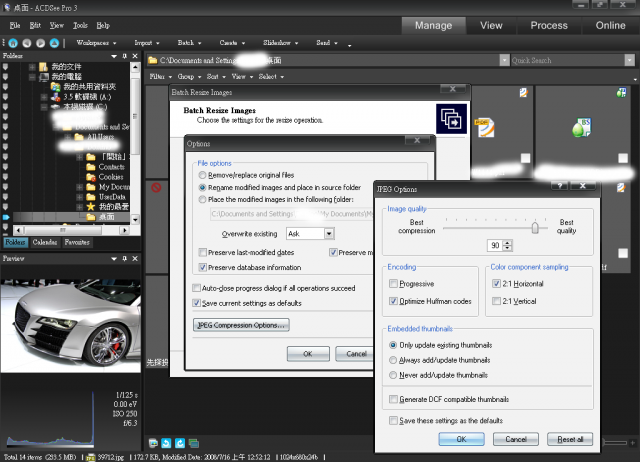Click the rotate left icon in bottom toolbar
Viewport: 640px width, 462px height.
click(166, 443)
